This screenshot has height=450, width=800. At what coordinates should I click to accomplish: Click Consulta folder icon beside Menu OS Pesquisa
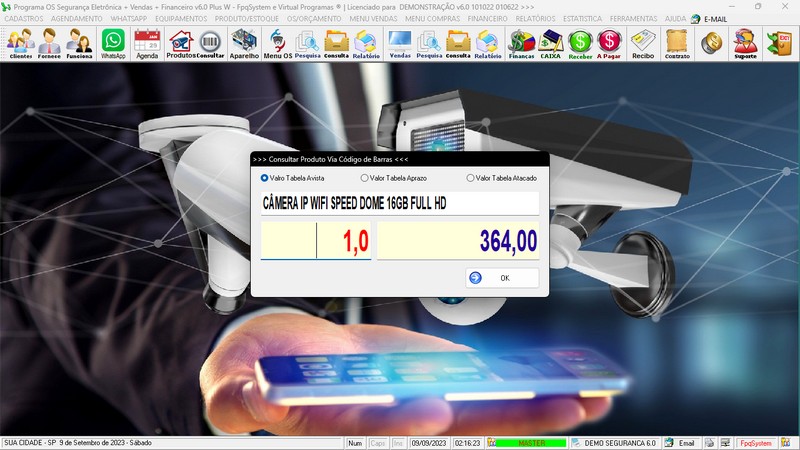pyautogui.click(x=336, y=43)
